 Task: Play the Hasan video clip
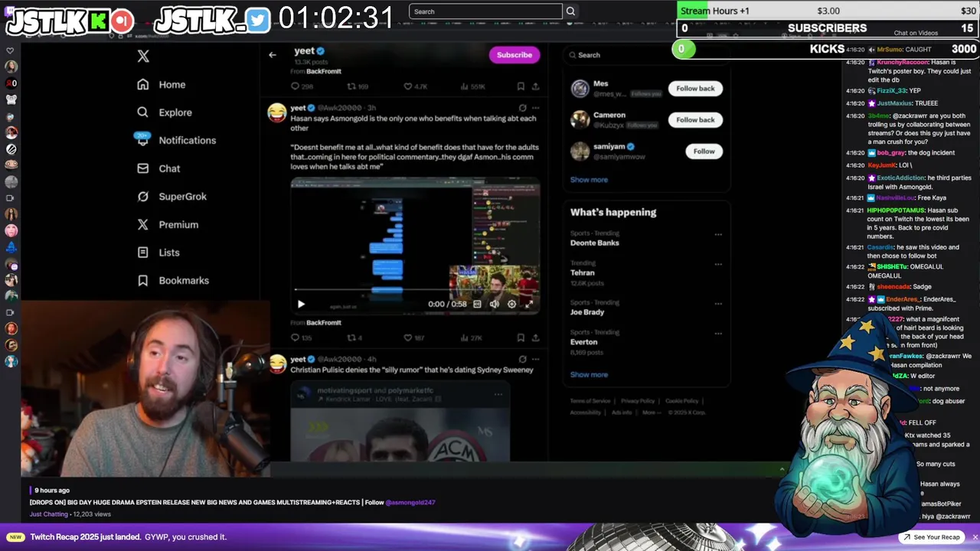coord(301,305)
